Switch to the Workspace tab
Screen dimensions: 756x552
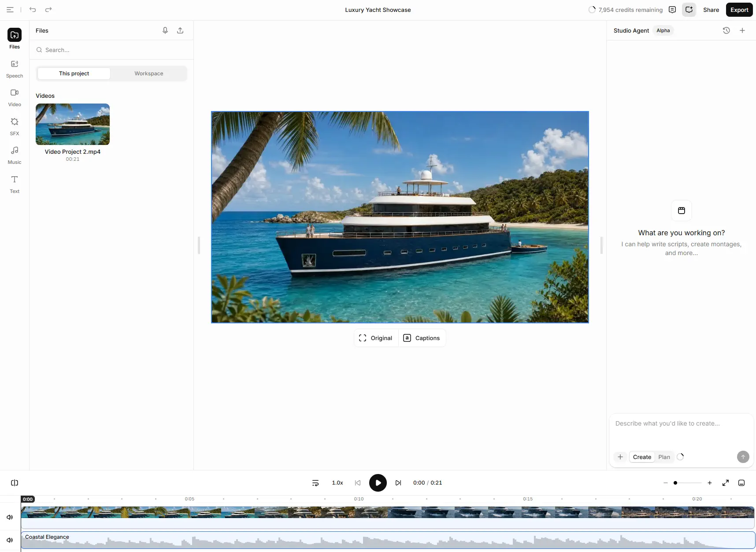[x=149, y=74]
